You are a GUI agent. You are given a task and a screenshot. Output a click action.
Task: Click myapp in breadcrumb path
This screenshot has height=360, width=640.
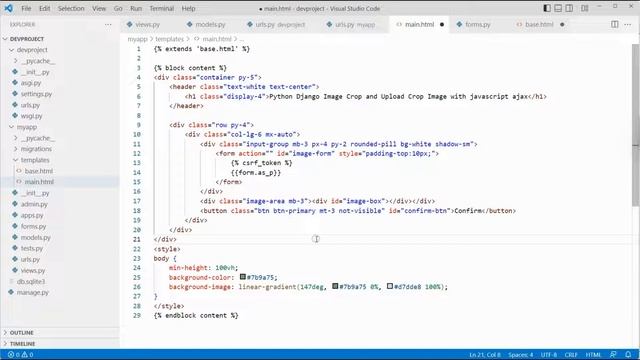pyautogui.click(x=137, y=39)
